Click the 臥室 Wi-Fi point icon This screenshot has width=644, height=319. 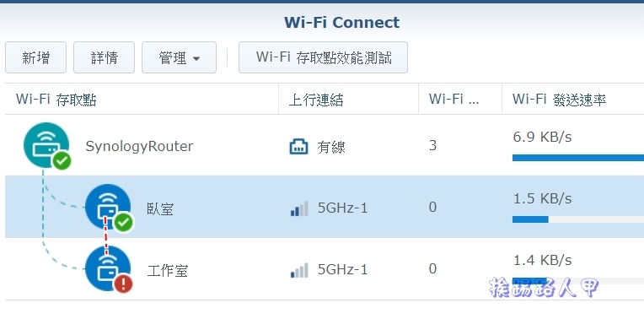tap(108, 207)
